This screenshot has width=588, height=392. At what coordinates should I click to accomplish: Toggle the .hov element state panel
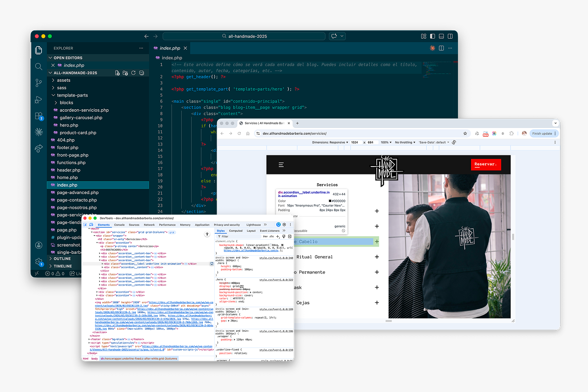pyautogui.click(x=265, y=236)
